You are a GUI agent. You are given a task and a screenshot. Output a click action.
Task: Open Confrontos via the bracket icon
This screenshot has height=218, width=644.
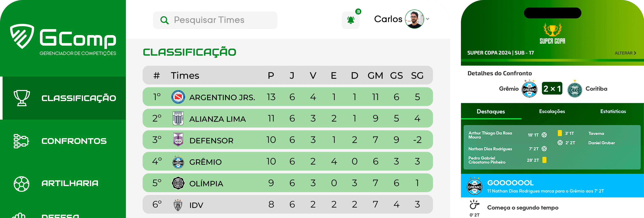(x=21, y=141)
